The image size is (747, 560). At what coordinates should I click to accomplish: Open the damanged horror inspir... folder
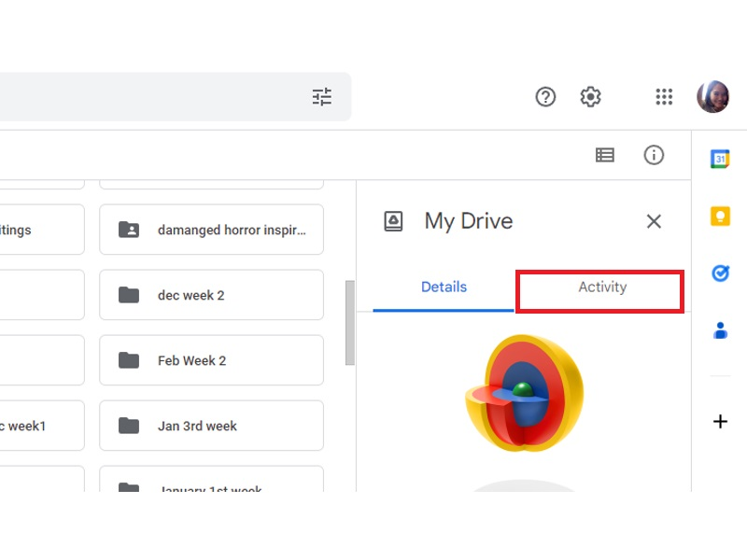click(212, 230)
